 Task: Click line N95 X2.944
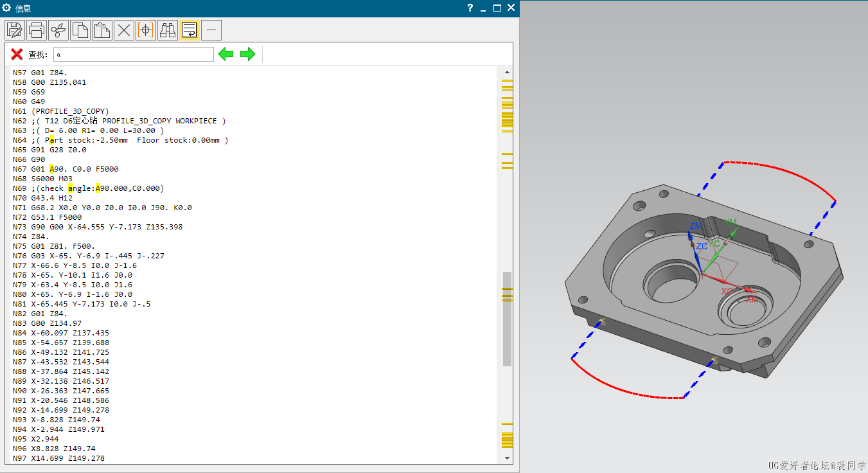pyautogui.click(x=35, y=439)
